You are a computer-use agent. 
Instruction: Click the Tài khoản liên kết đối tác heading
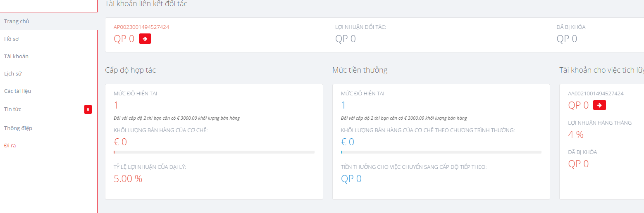(x=146, y=4)
